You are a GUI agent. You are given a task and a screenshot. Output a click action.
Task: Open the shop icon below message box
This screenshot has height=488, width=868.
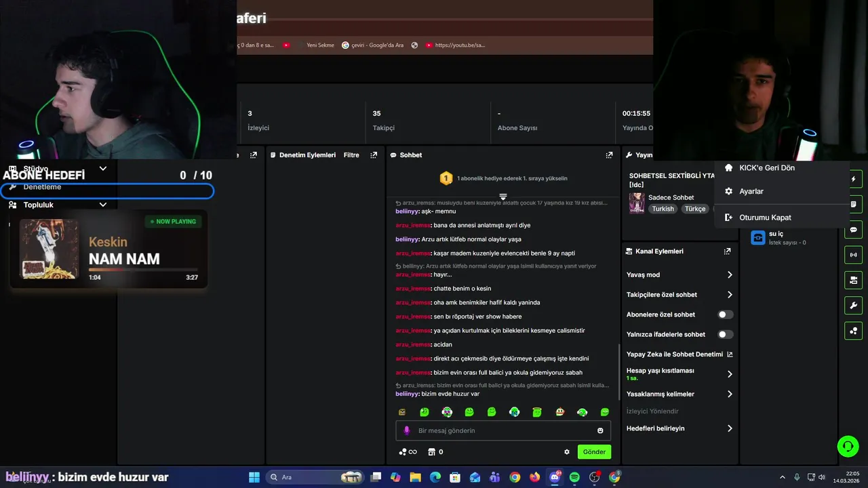pyautogui.click(x=431, y=452)
